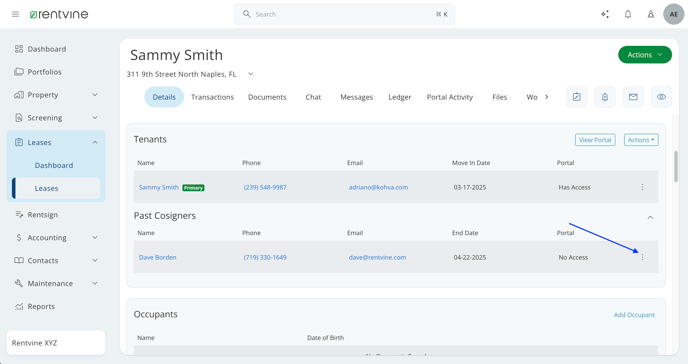688x364 pixels.
Task: Click the page vertical scrollbar
Action: pyautogui.click(x=676, y=167)
